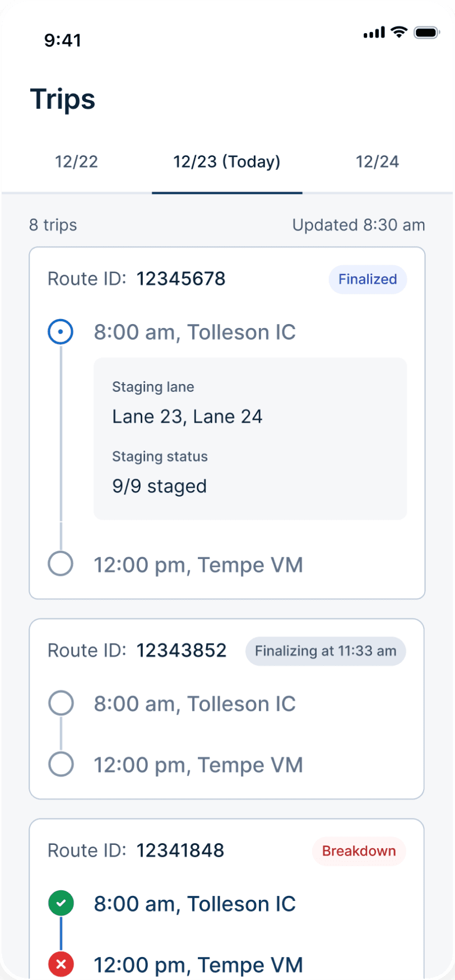The image size is (455, 980).
Task: Click the Breakdown status badge
Action: coord(359,851)
